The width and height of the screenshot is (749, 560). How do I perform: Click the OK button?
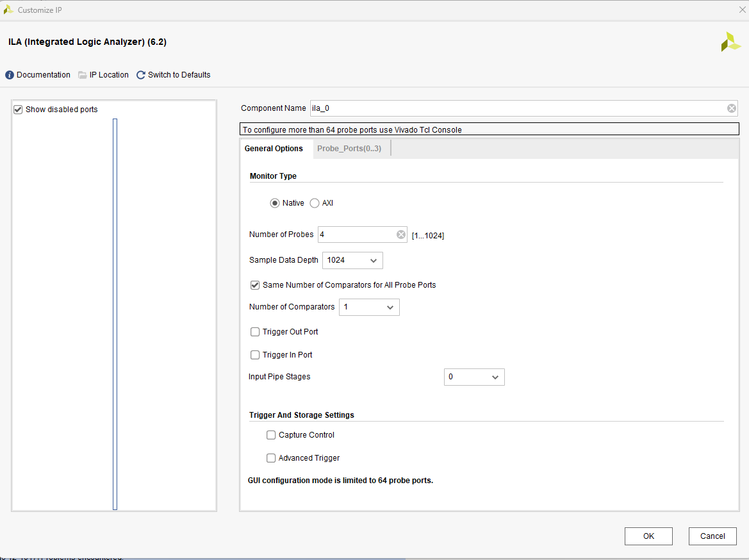tap(648, 536)
